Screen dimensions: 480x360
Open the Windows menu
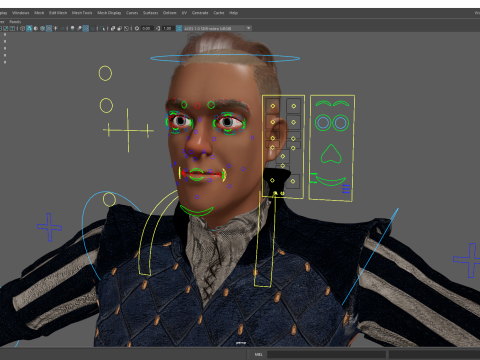click(21, 13)
